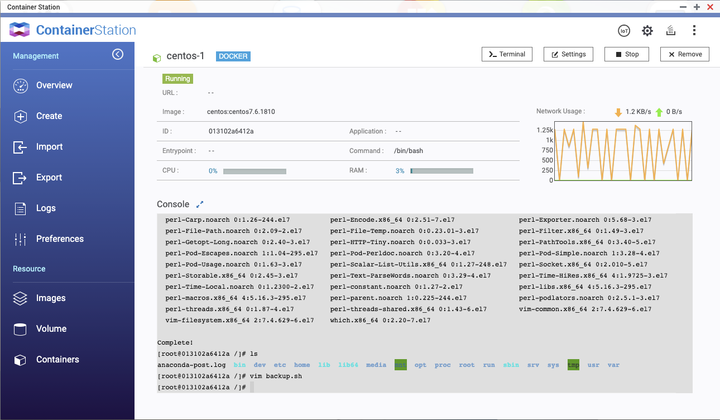Click the 'Complete!' console line
This screenshot has width=720, height=420.
175,342
